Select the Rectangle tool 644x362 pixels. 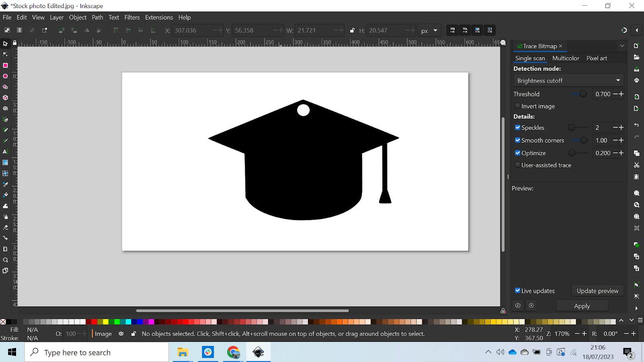point(5,66)
